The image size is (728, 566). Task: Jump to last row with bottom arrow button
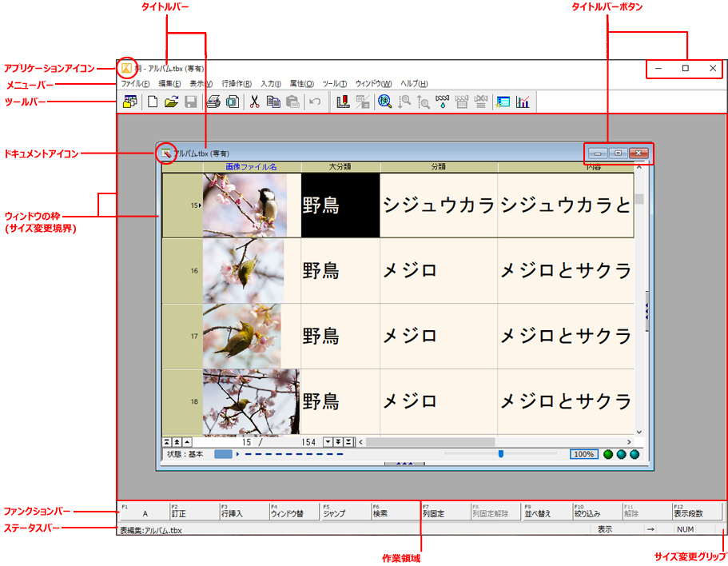pyautogui.click(x=348, y=441)
